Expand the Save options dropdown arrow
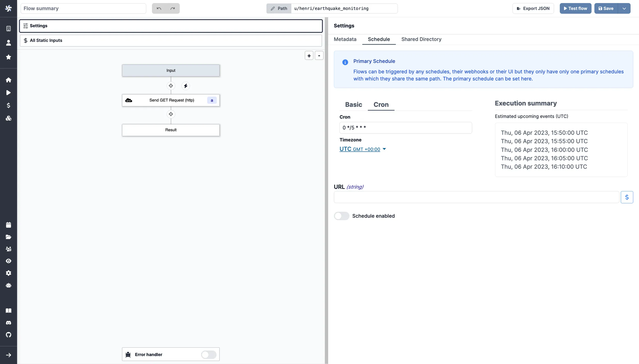Image resolution: width=639 pixels, height=364 pixels. (x=624, y=8)
